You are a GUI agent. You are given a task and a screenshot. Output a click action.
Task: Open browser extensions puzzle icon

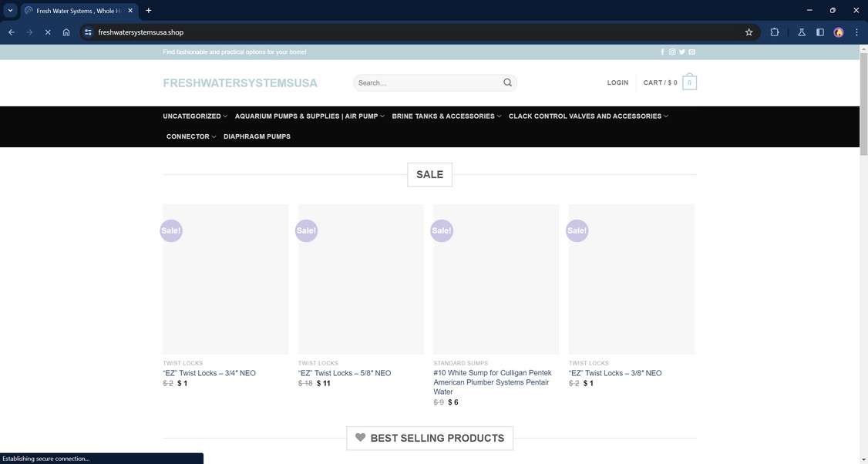tap(774, 32)
